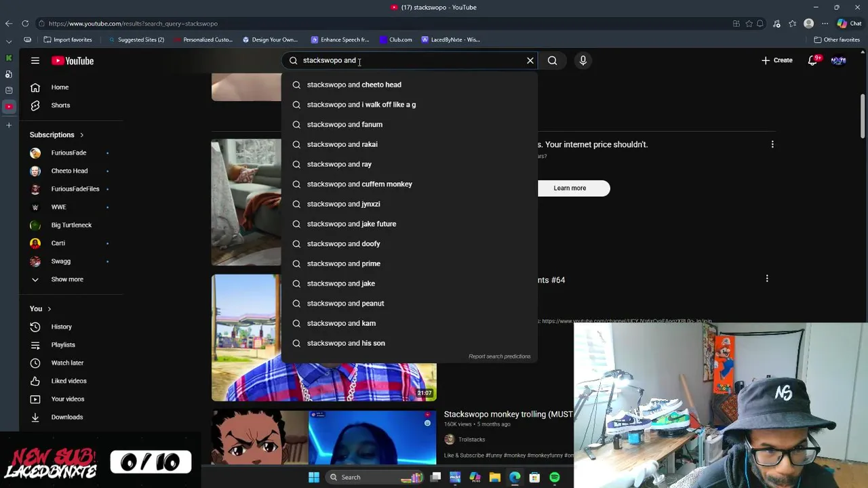Select suggestion 'stackswopo and his son'

409,343
